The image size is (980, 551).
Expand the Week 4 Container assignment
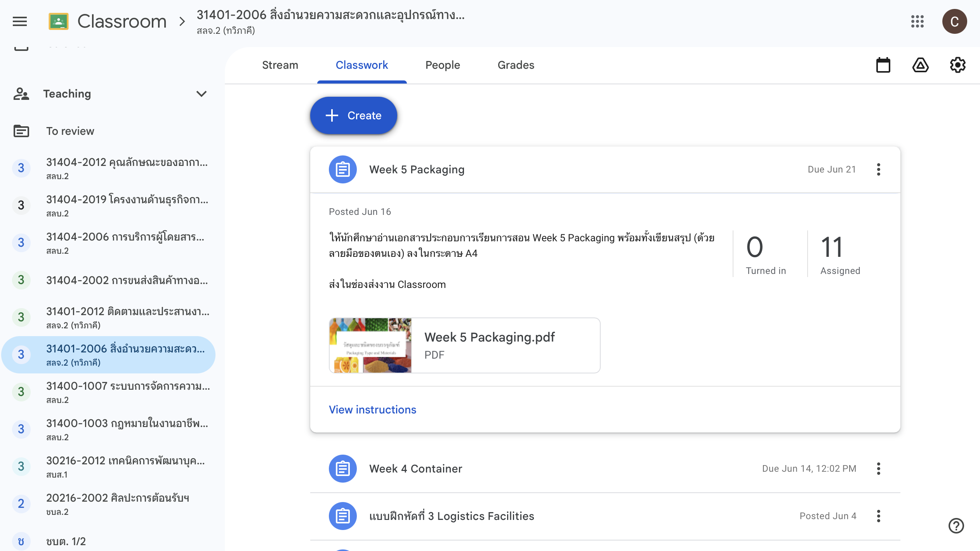(x=605, y=469)
